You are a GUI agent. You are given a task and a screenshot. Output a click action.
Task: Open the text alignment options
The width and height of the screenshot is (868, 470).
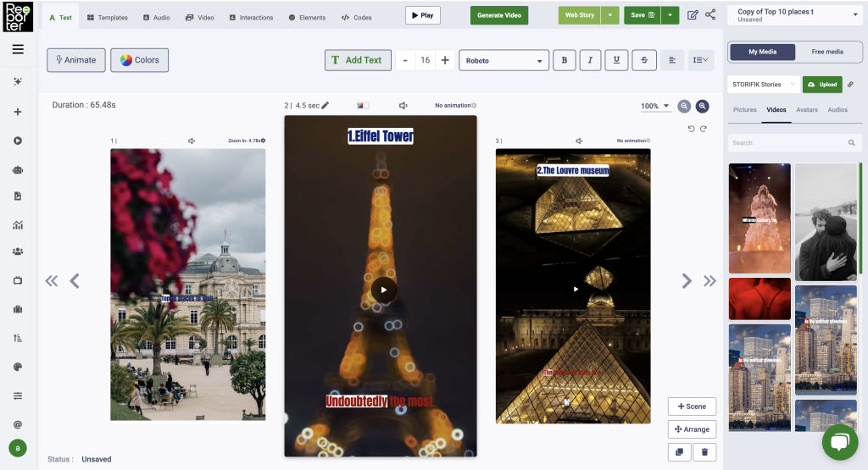(672, 60)
